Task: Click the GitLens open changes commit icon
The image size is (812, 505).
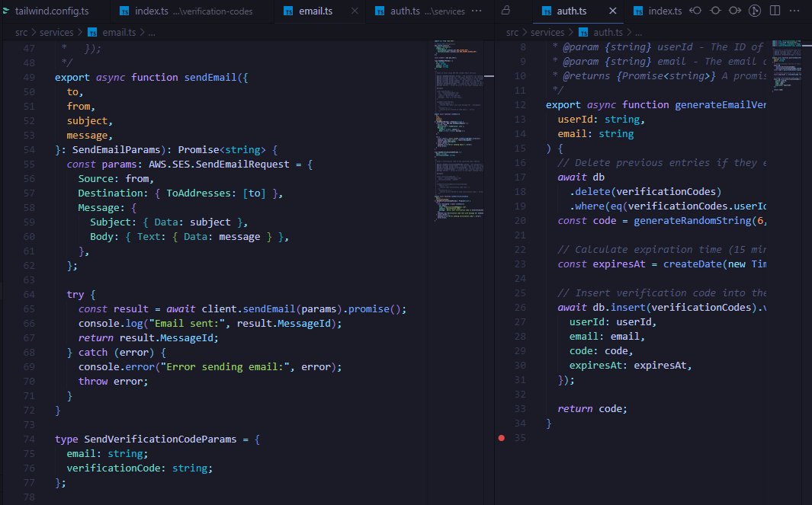Action: pyautogui.click(x=715, y=11)
